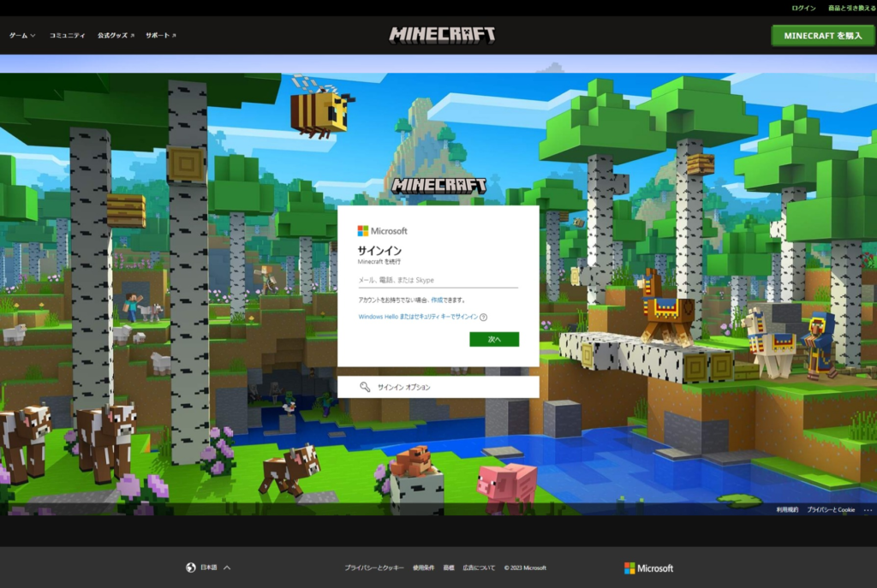Click the © 2023 Microsoft footer text

tap(525, 567)
